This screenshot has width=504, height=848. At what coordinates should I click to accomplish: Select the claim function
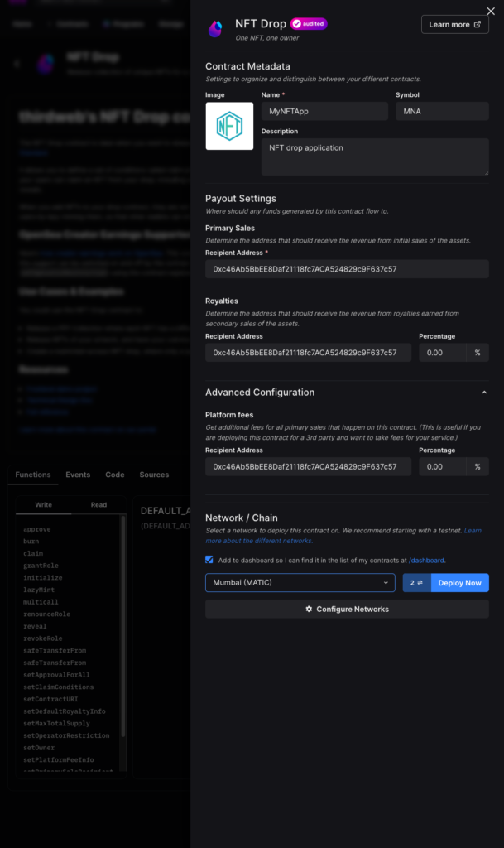click(33, 553)
